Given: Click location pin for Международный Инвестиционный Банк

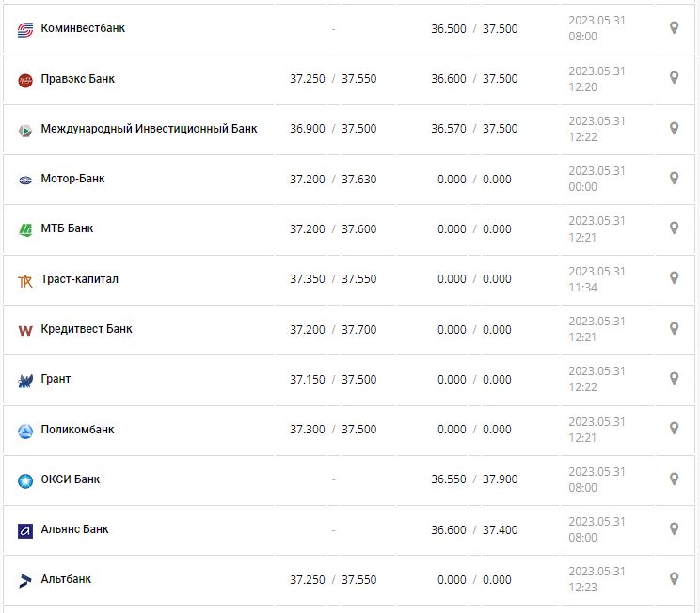Looking at the screenshot, I should tap(674, 129).
